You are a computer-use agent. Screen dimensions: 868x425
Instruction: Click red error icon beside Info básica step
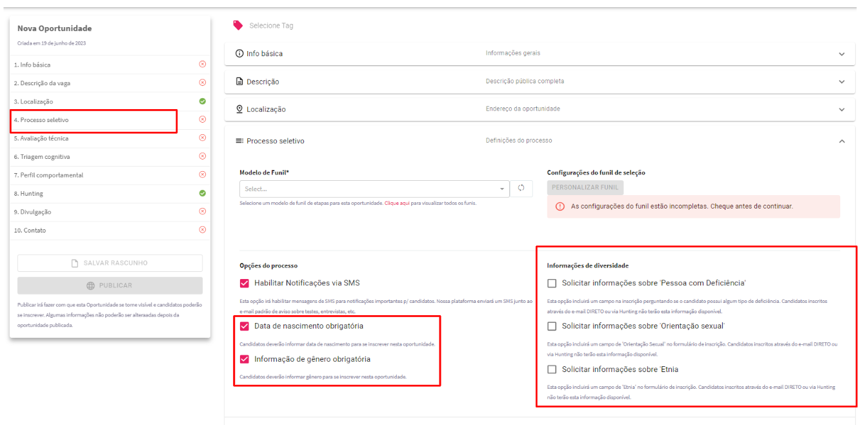click(203, 65)
